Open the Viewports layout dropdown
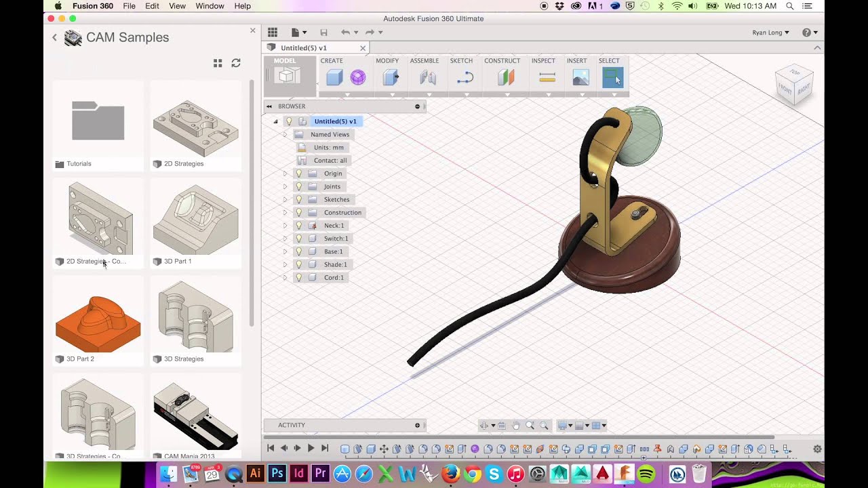 click(x=599, y=426)
